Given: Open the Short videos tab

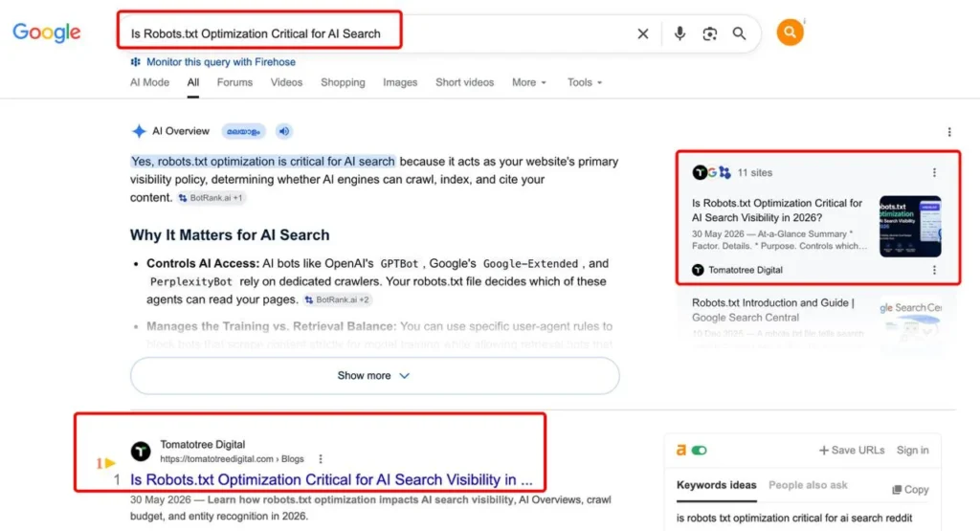Looking at the screenshot, I should coord(464,82).
